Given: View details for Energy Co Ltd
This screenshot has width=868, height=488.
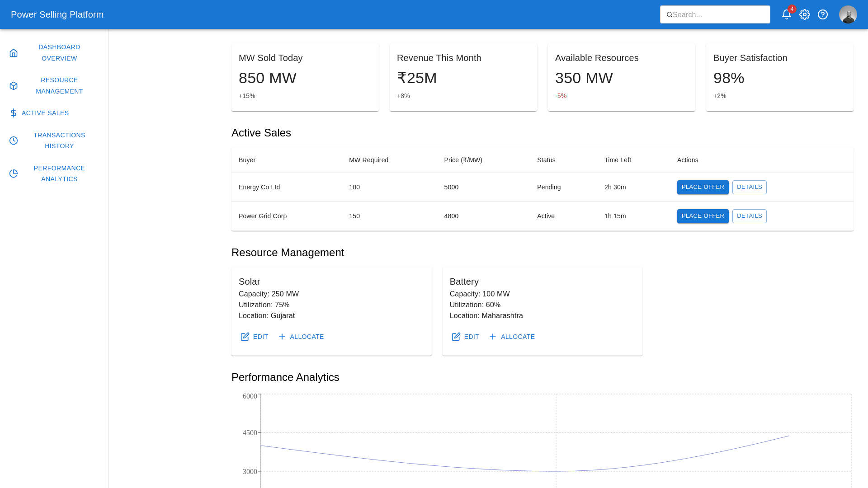Looking at the screenshot, I should [749, 187].
